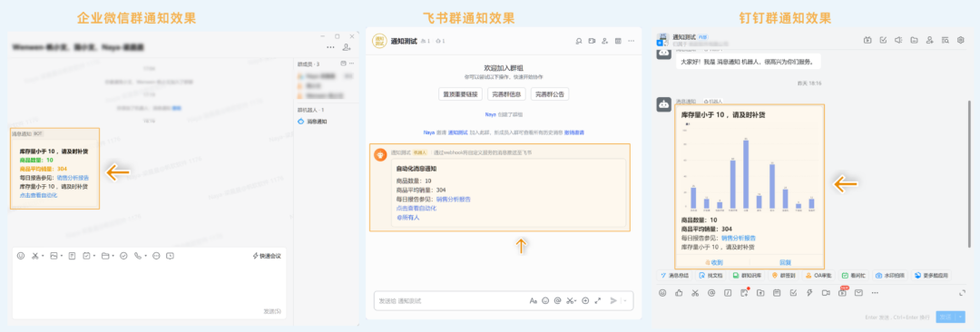This screenshot has height=332, width=980.
Task: Click the thumbs-up icon in the DingTalk input toolbar
Action: click(679, 293)
